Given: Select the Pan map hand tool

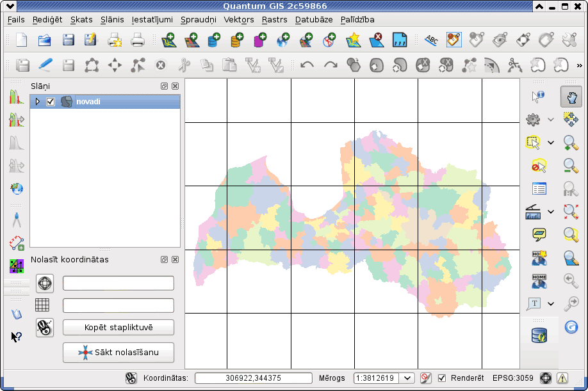Looking at the screenshot, I should point(571,97).
